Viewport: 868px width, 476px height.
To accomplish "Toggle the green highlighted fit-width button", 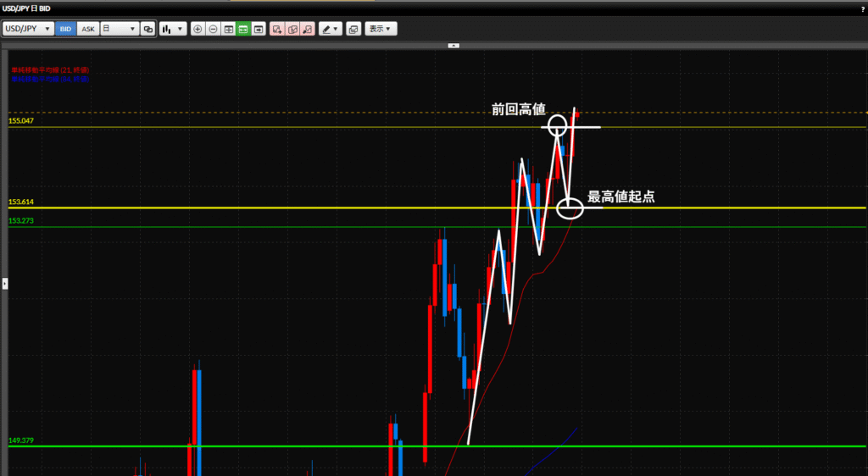I will click(x=243, y=29).
